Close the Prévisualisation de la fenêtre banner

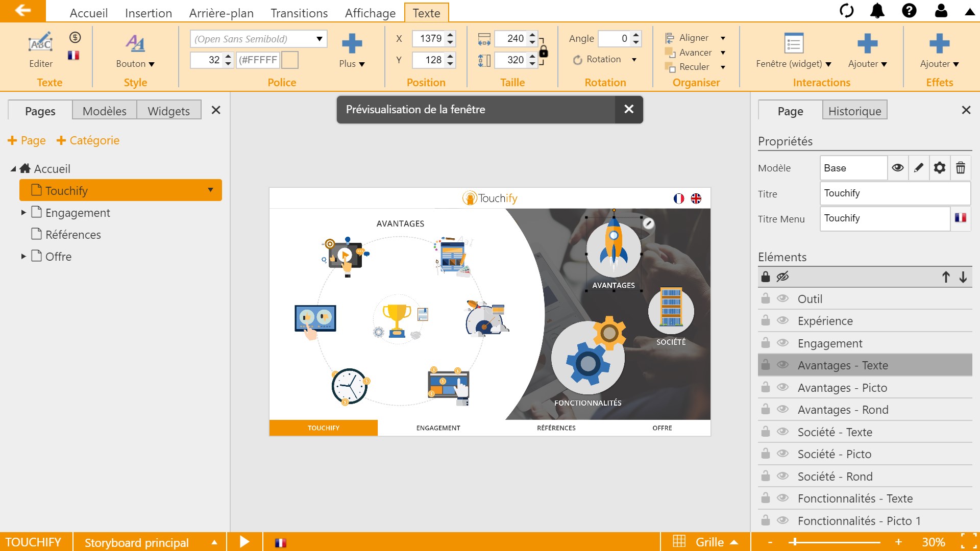tap(629, 109)
